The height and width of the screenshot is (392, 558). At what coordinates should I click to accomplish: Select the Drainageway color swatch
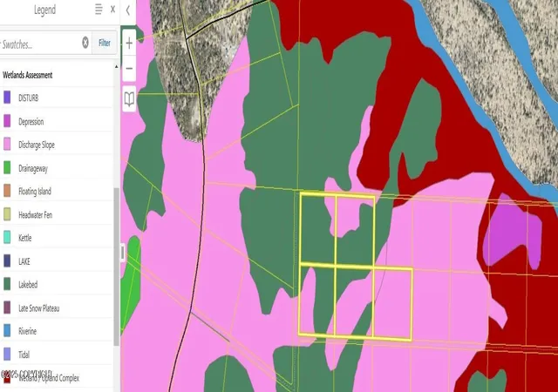pos(7,167)
